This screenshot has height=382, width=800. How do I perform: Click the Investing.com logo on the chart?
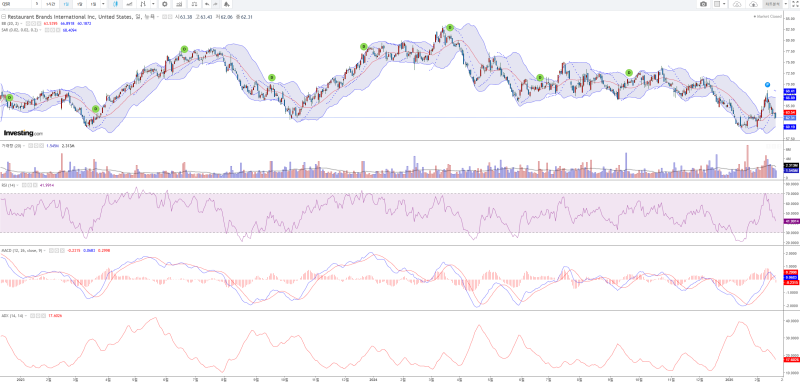23,133
